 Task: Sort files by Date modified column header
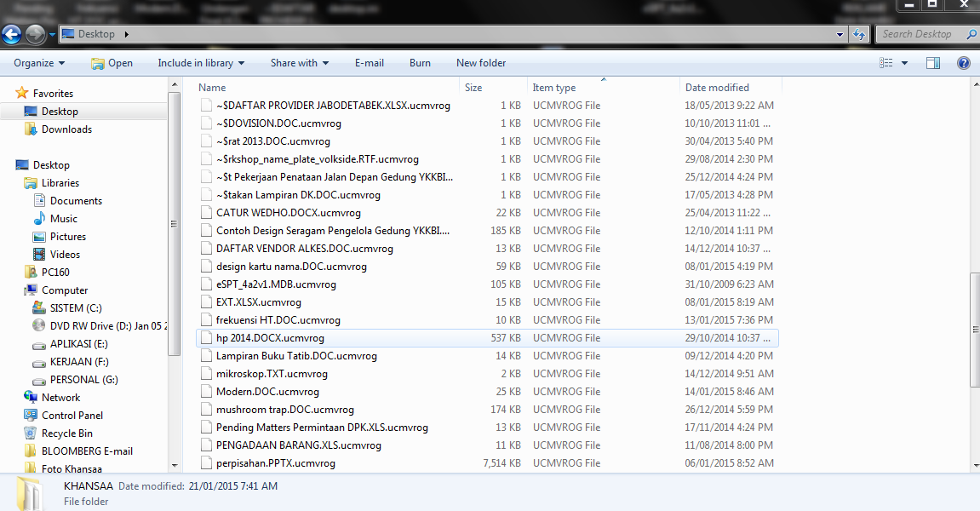click(x=717, y=88)
